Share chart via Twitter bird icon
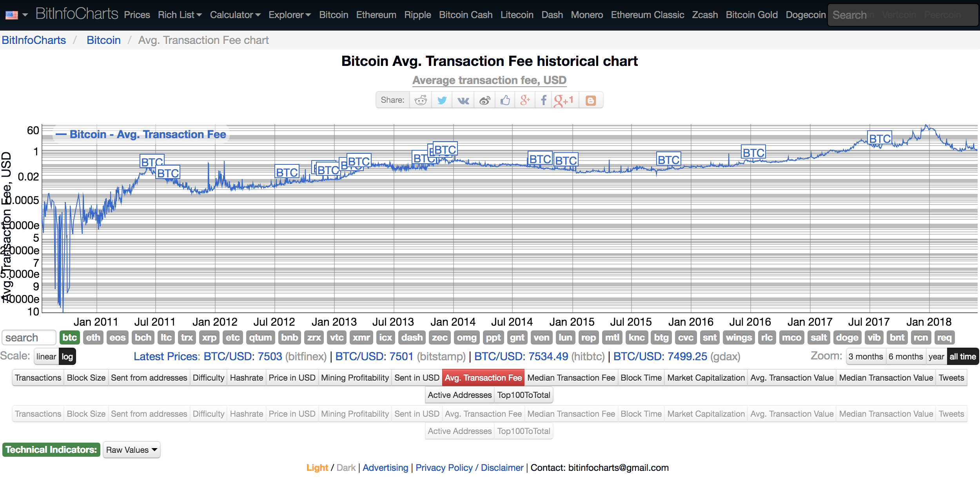Screen dimensions: 980x485 pyautogui.click(x=442, y=100)
